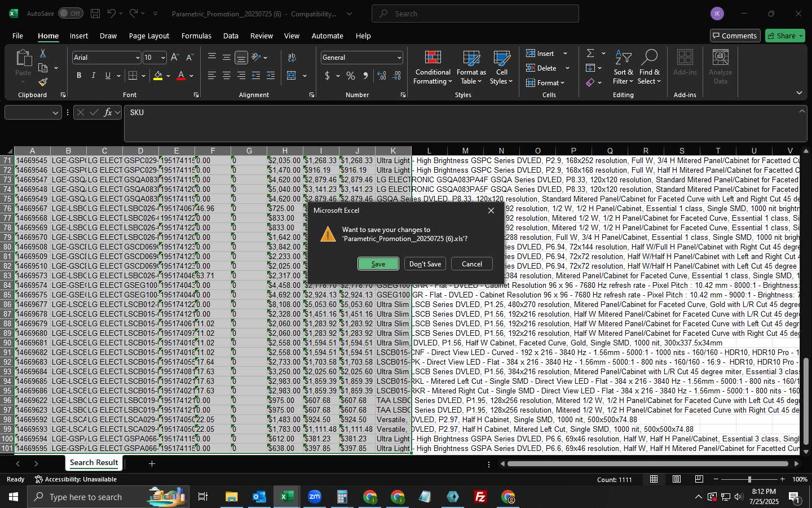Open the File menu

(x=17, y=36)
